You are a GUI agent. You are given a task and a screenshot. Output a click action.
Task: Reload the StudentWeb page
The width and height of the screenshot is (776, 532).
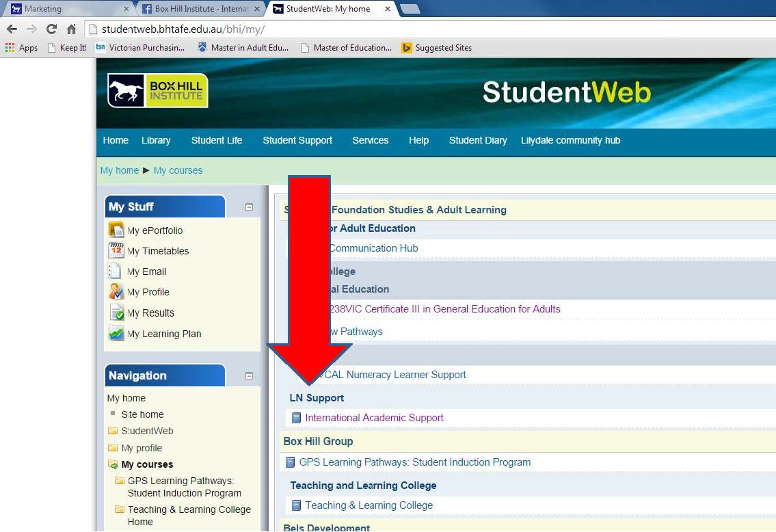[51, 29]
